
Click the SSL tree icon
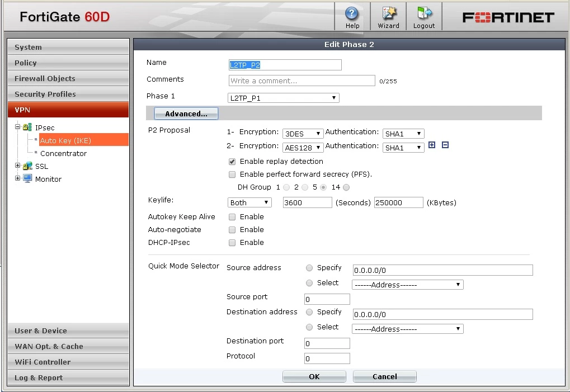pos(27,166)
